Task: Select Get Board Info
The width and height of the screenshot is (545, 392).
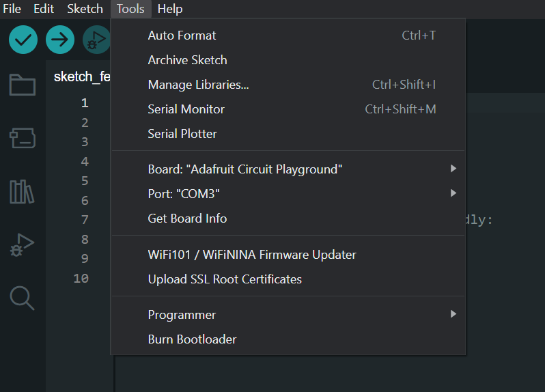Action: [x=187, y=219]
